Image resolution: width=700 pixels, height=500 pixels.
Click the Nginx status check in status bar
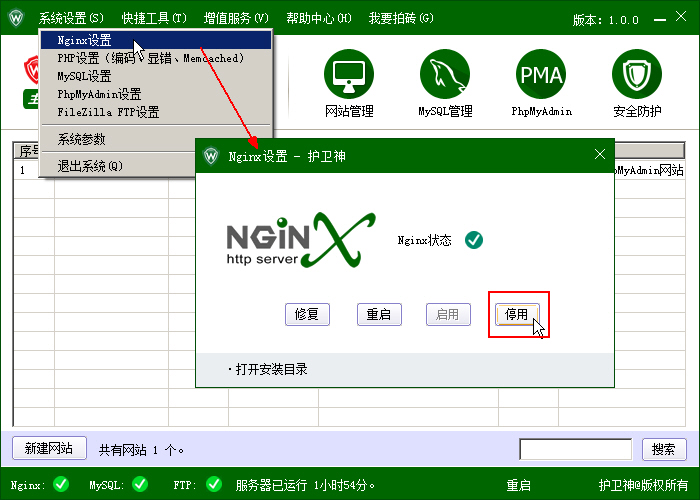(61, 485)
